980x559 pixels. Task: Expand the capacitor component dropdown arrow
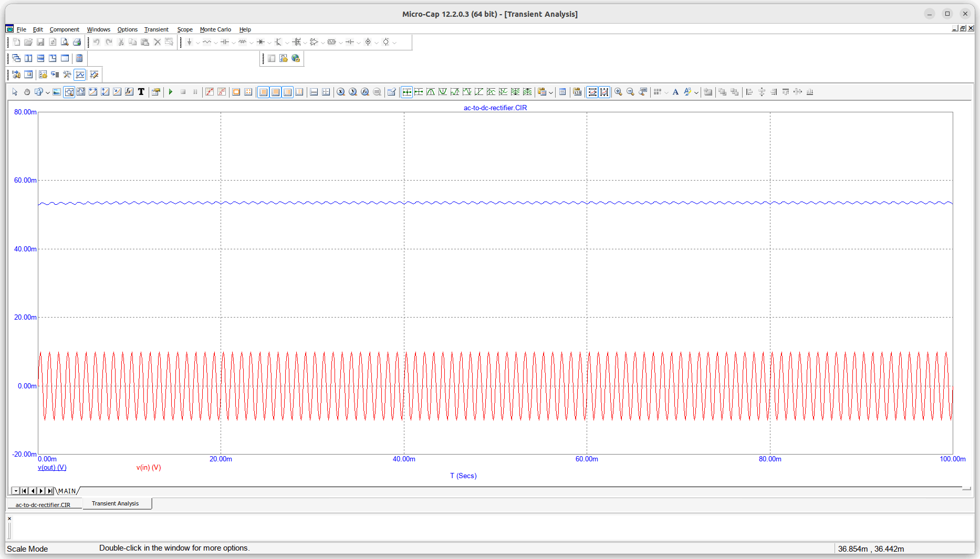[233, 43]
